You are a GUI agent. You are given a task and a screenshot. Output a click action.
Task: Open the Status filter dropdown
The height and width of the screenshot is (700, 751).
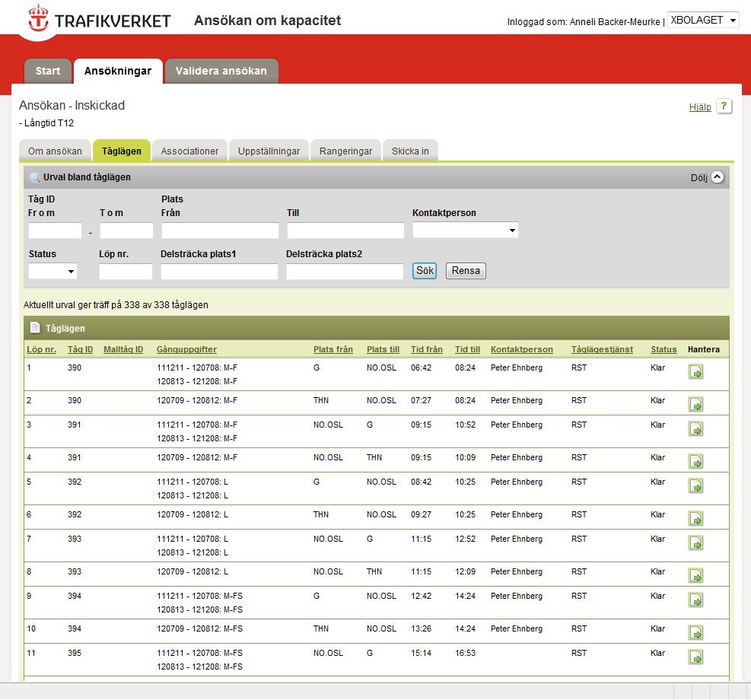click(x=53, y=272)
